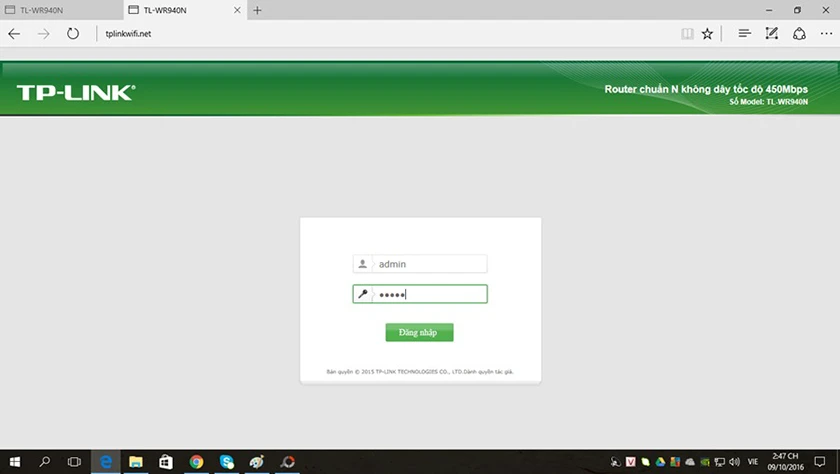Click the Share icon in Edge toolbar
The height and width of the screenshot is (474, 840).
click(x=799, y=34)
